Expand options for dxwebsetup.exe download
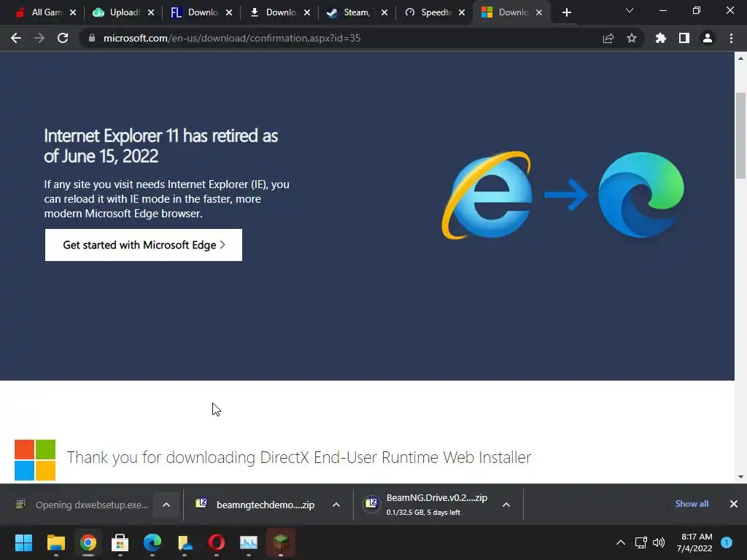This screenshot has height=560, width=747. click(166, 505)
